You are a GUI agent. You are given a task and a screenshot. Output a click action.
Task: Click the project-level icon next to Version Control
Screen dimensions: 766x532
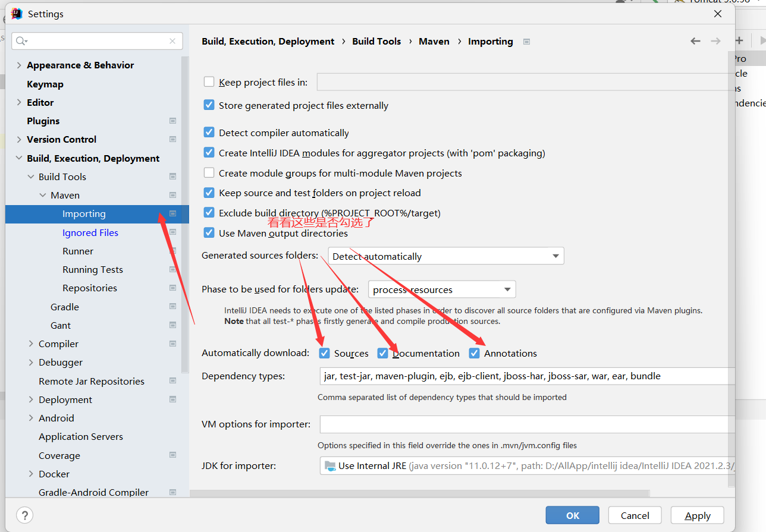click(172, 139)
